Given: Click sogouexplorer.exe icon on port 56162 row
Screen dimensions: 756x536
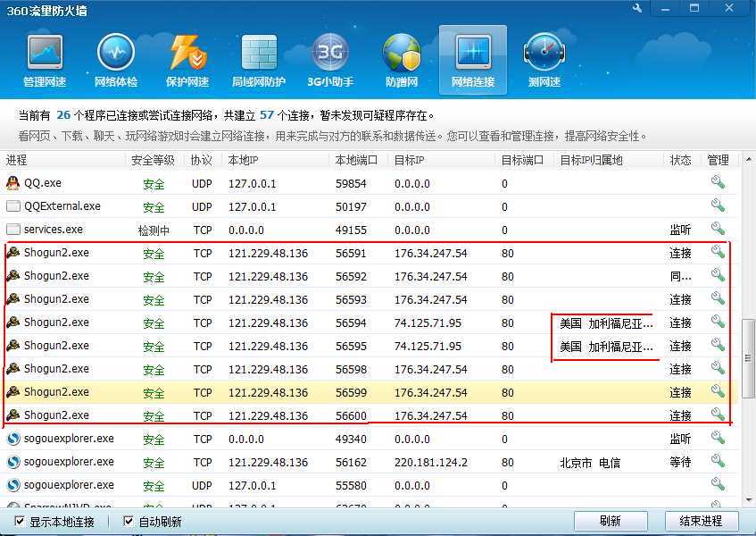Looking at the screenshot, I should [13, 462].
